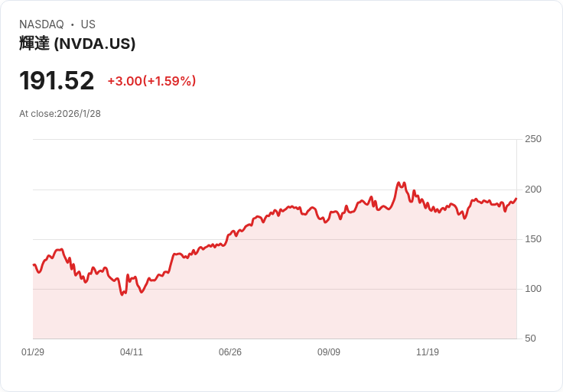Click the 01/29 date axis label
The width and height of the screenshot is (563, 392).
33,352
